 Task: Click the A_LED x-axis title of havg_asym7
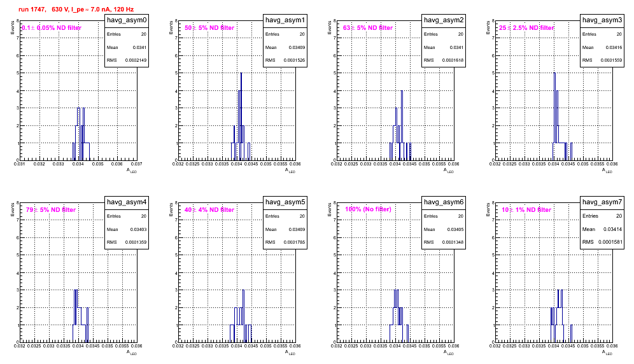tap(607, 353)
